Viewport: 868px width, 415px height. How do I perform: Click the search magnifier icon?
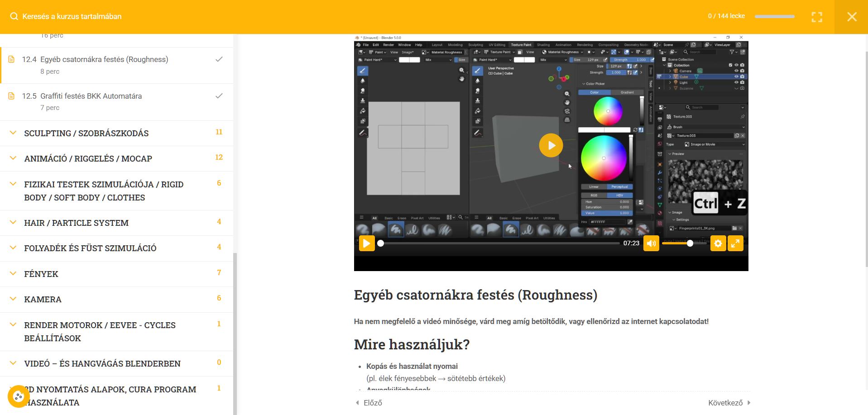pyautogui.click(x=14, y=17)
